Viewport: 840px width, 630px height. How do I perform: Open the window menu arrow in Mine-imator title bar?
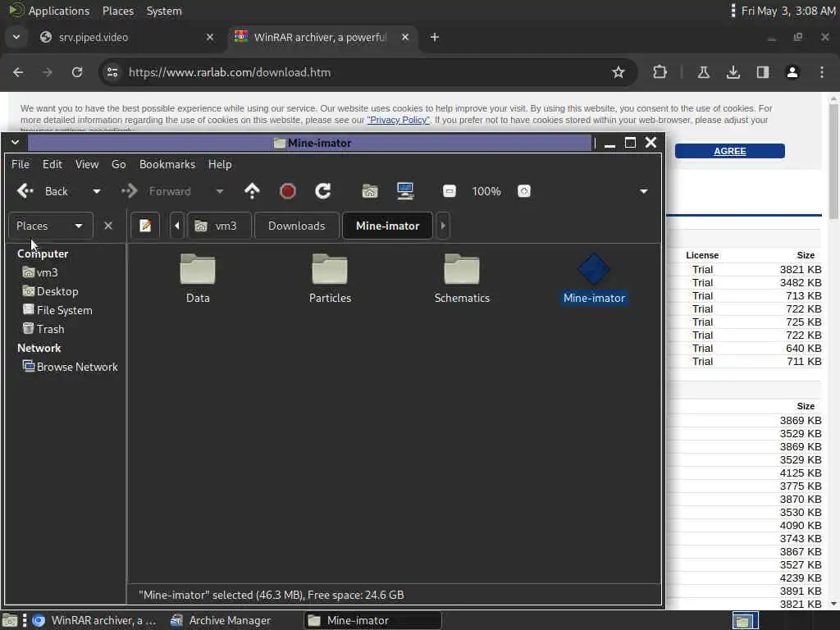tap(15, 143)
